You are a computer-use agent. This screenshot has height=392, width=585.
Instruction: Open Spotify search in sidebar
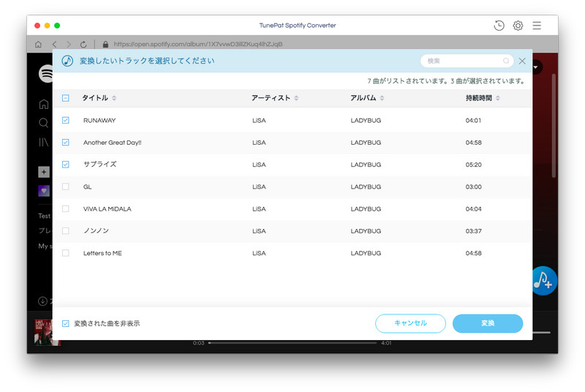[44, 123]
